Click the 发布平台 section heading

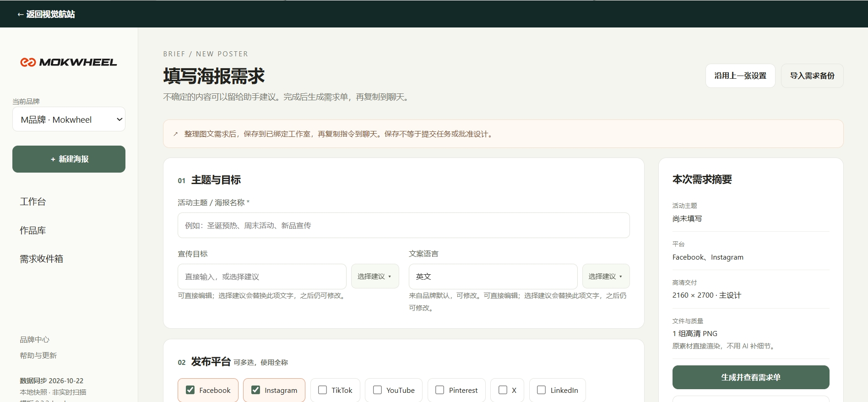click(x=211, y=362)
